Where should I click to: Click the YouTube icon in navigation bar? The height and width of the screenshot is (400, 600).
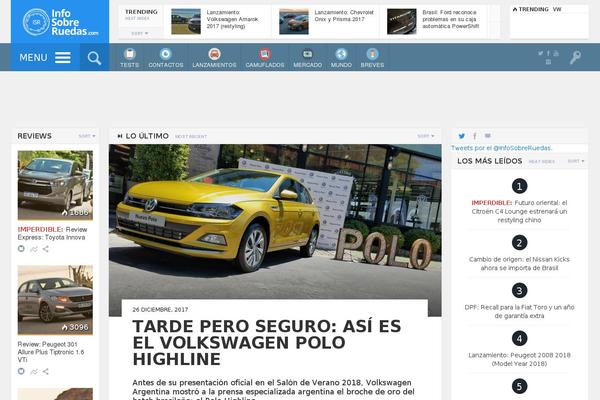[556, 53]
